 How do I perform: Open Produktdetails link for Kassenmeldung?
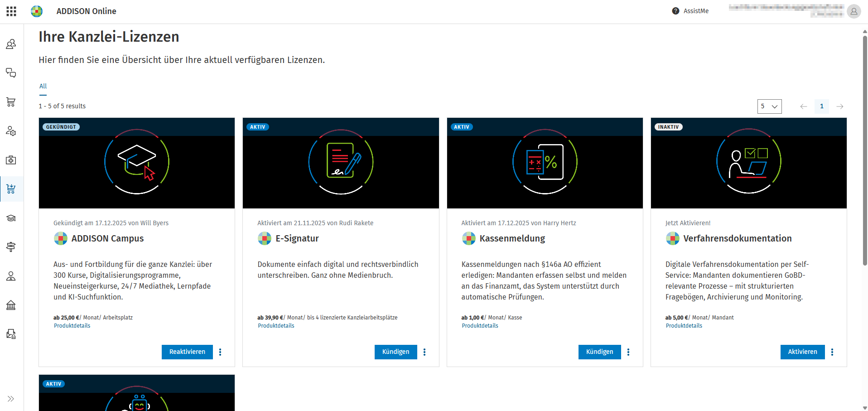pyautogui.click(x=480, y=326)
